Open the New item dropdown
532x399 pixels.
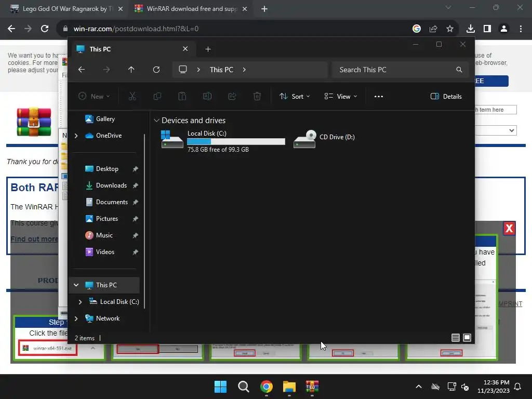pos(95,96)
